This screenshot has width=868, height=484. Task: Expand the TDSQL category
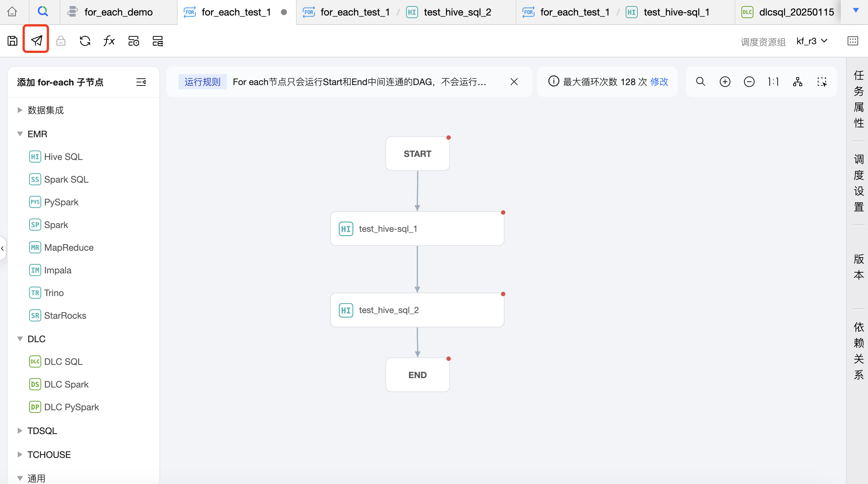click(20, 431)
